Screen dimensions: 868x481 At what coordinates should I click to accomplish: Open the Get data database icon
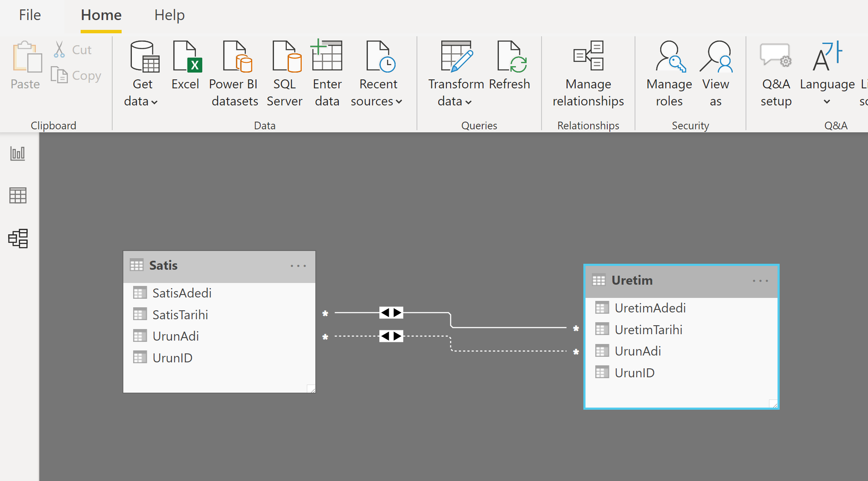pyautogui.click(x=145, y=56)
